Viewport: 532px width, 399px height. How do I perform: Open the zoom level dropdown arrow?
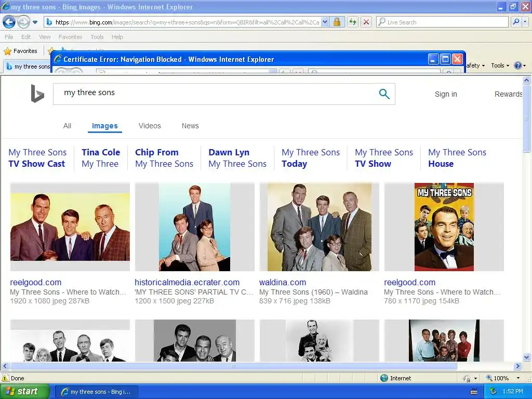[x=518, y=378]
